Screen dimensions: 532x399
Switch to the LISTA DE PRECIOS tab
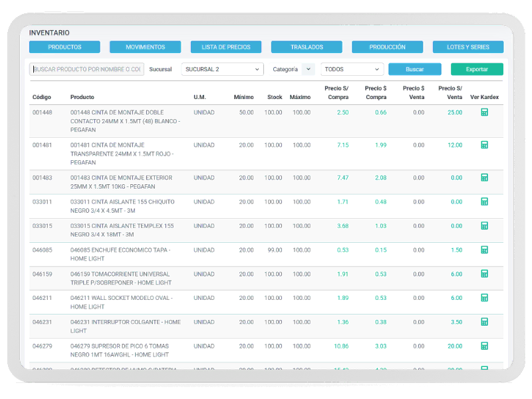tap(225, 47)
